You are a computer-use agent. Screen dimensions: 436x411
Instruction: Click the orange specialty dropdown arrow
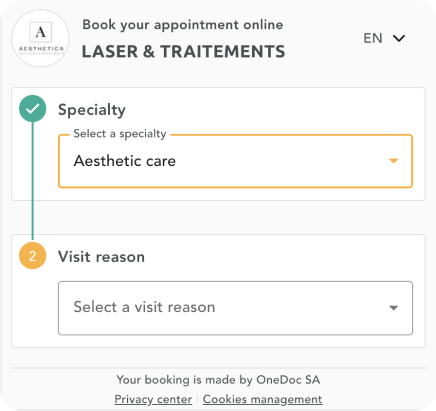394,161
